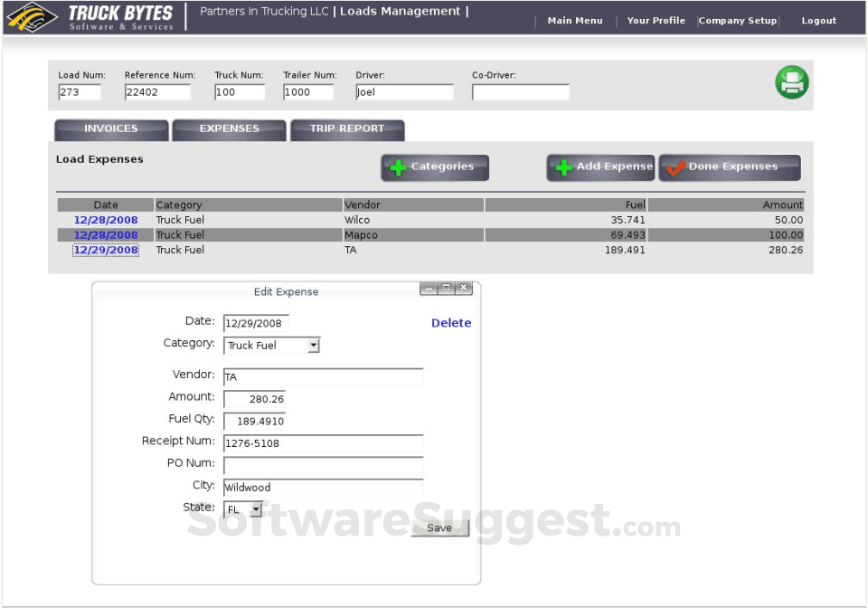The height and width of the screenshot is (608, 868).
Task: Click the 12/28/2008 Wilco expense date
Action: click(106, 219)
